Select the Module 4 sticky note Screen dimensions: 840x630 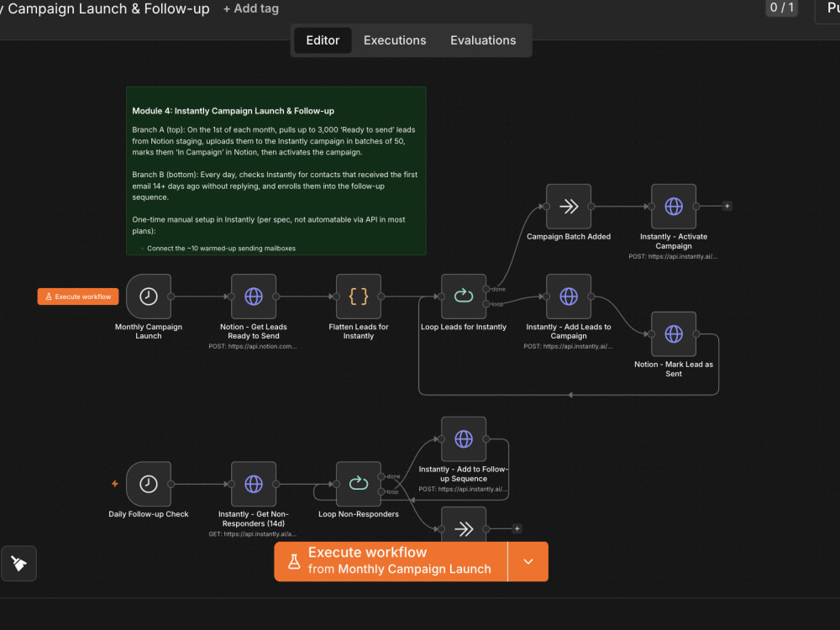[276, 171]
